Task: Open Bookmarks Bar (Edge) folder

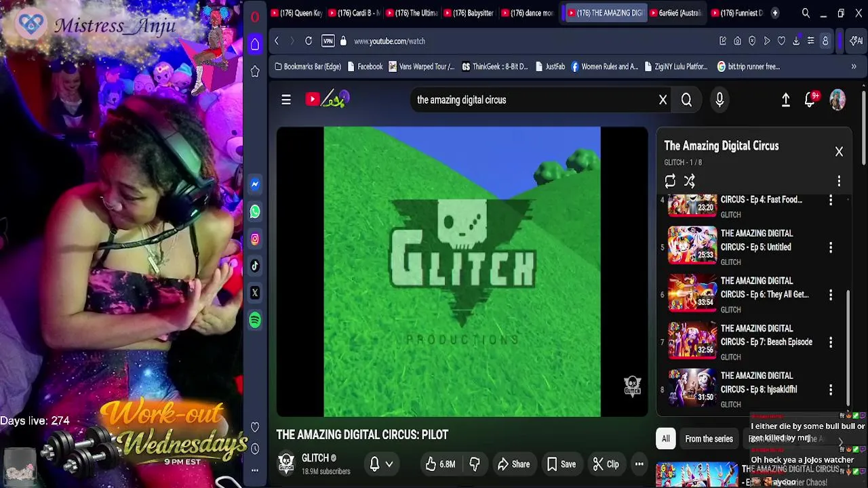Action: 307,66
